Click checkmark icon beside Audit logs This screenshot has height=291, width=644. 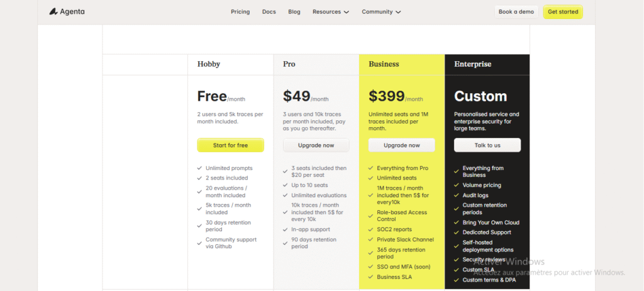[457, 195]
